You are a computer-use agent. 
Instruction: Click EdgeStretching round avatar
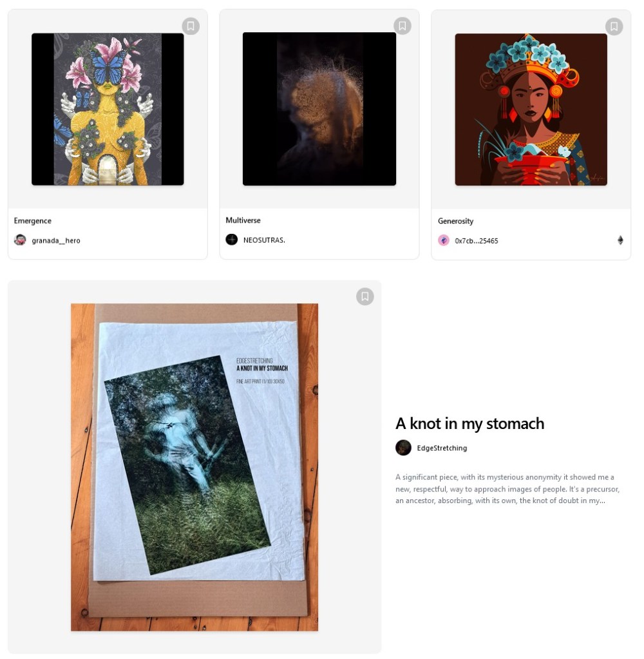click(403, 448)
